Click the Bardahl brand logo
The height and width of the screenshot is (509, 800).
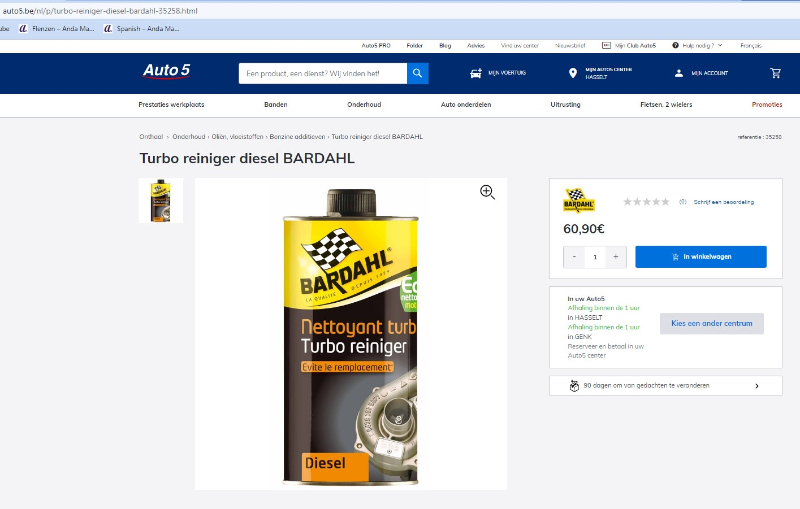578,201
